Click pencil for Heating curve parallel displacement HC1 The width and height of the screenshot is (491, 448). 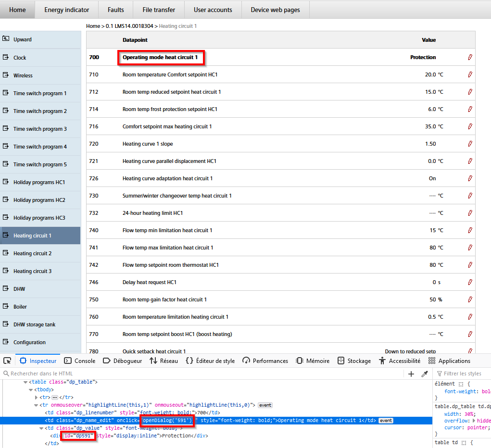[x=470, y=161]
